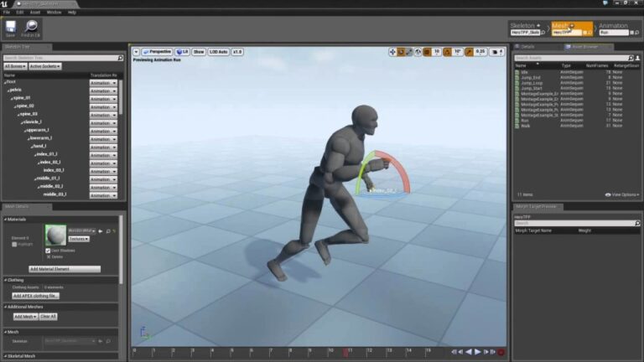Toggle the Selected material checkbox
644x362 pixels.
click(48, 256)
